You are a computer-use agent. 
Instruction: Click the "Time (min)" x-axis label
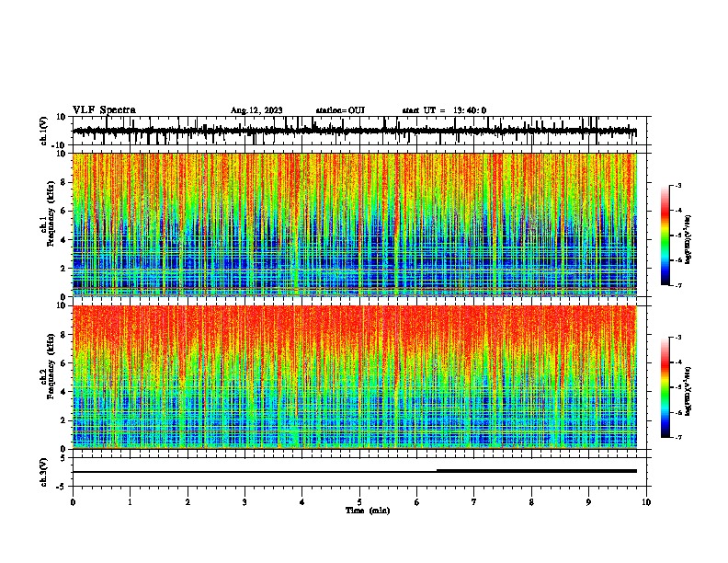coord(368,511)
